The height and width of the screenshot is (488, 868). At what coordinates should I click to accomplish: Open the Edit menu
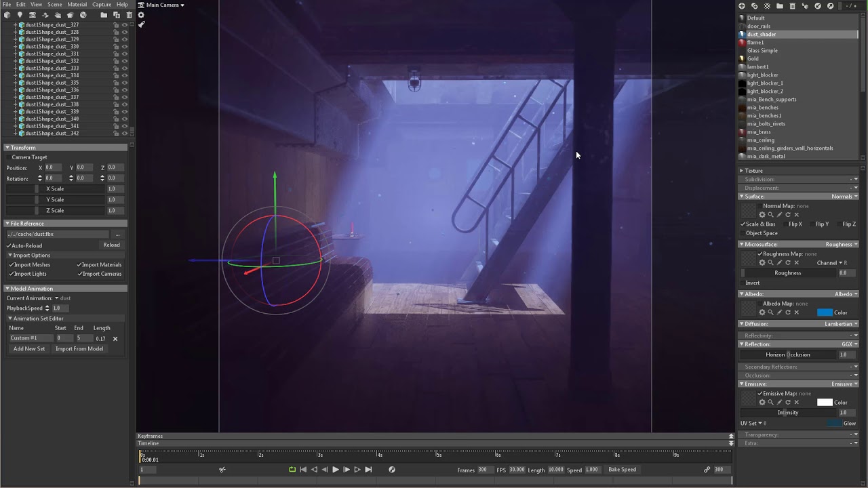point(21,5)
